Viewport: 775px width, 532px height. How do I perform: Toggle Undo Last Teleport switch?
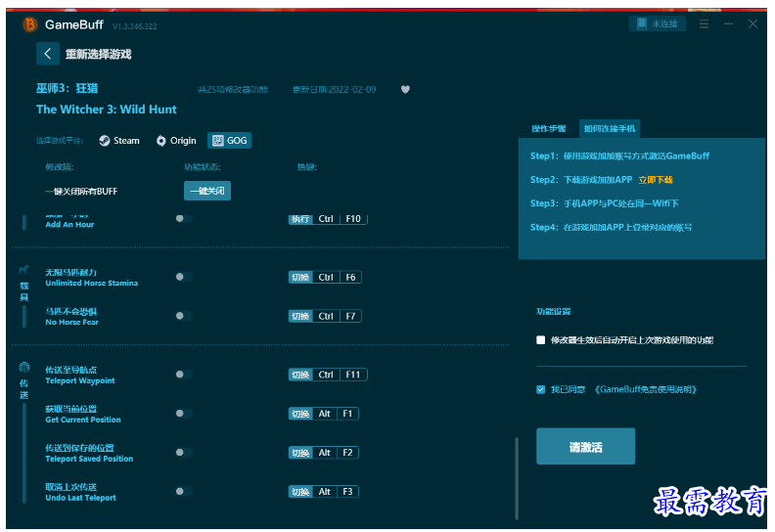(184, 492)
